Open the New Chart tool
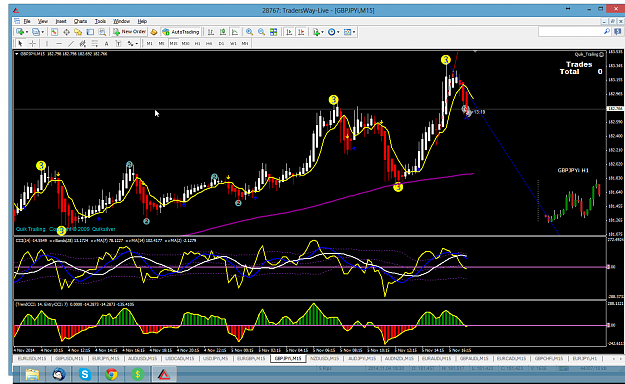Image resolution: width=625 pixels, height=384 pixels. [x=19, y=32]
